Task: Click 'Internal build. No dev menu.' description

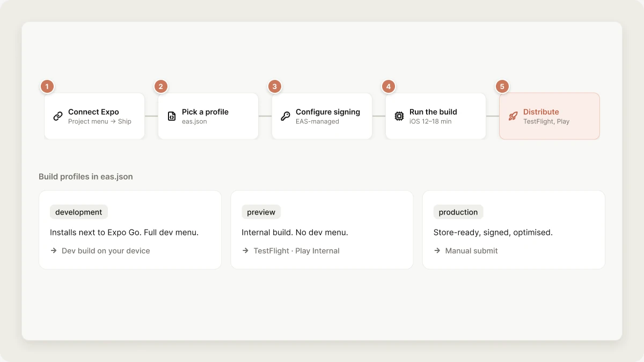Action: [x=295, y=232]
